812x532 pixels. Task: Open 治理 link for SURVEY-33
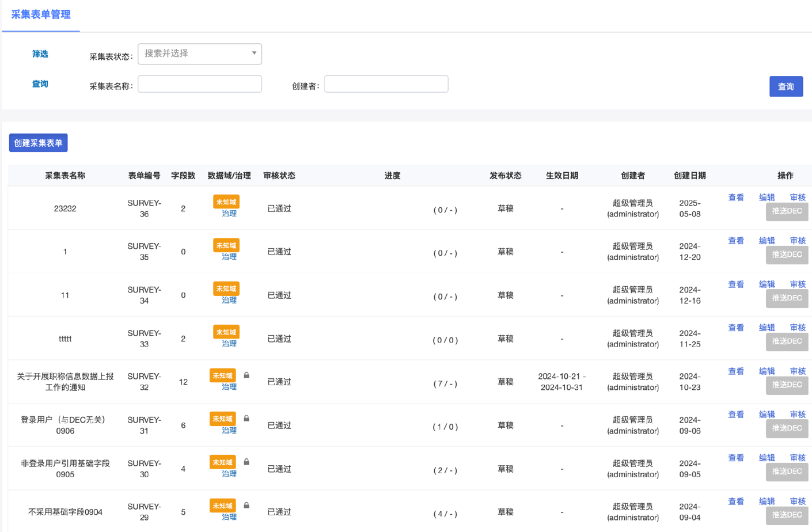[229, 344]
